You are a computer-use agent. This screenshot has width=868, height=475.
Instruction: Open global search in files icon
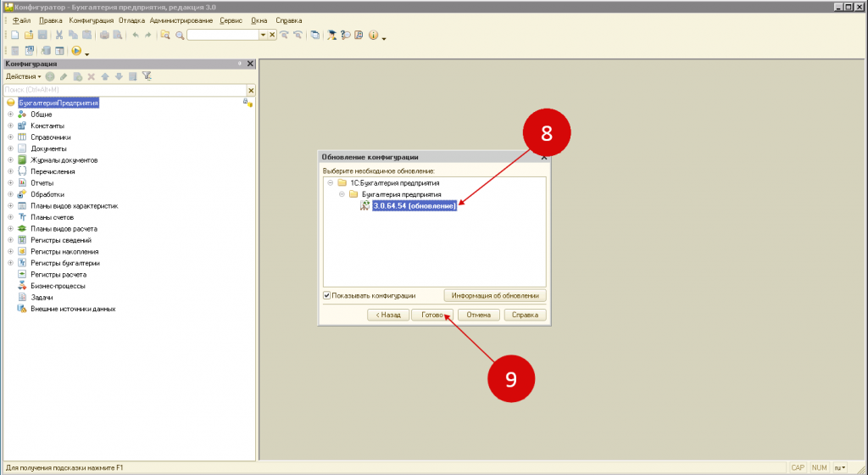[x=165, y=35]
